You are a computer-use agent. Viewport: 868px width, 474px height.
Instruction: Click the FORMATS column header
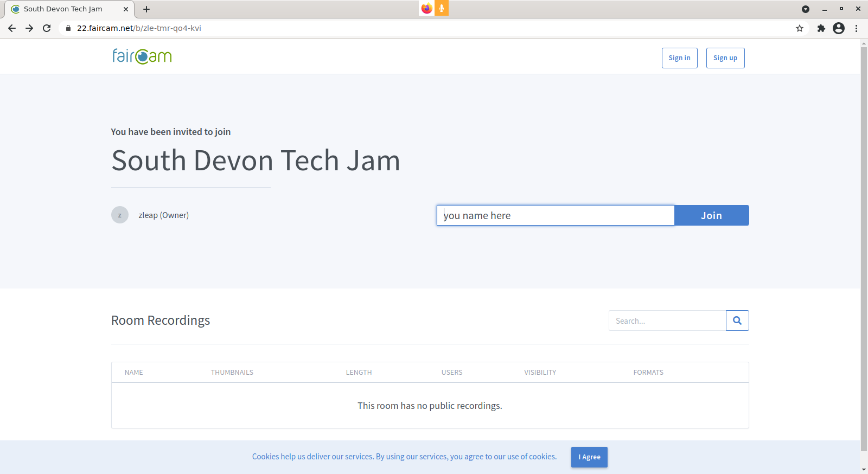point(648,373)
